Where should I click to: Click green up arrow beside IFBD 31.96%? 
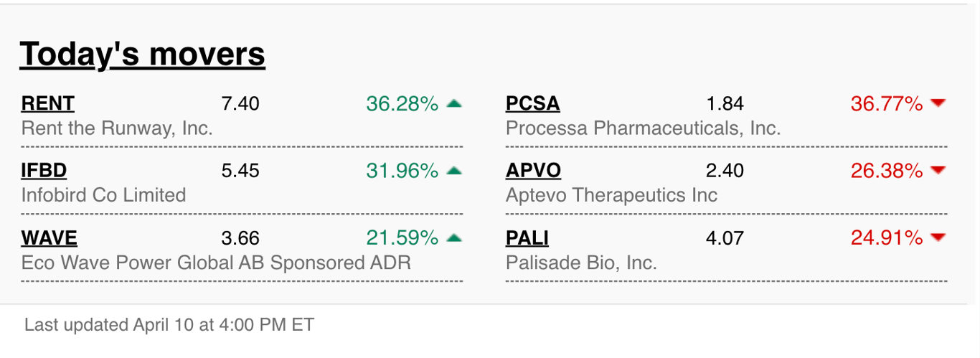pos(453,171)
